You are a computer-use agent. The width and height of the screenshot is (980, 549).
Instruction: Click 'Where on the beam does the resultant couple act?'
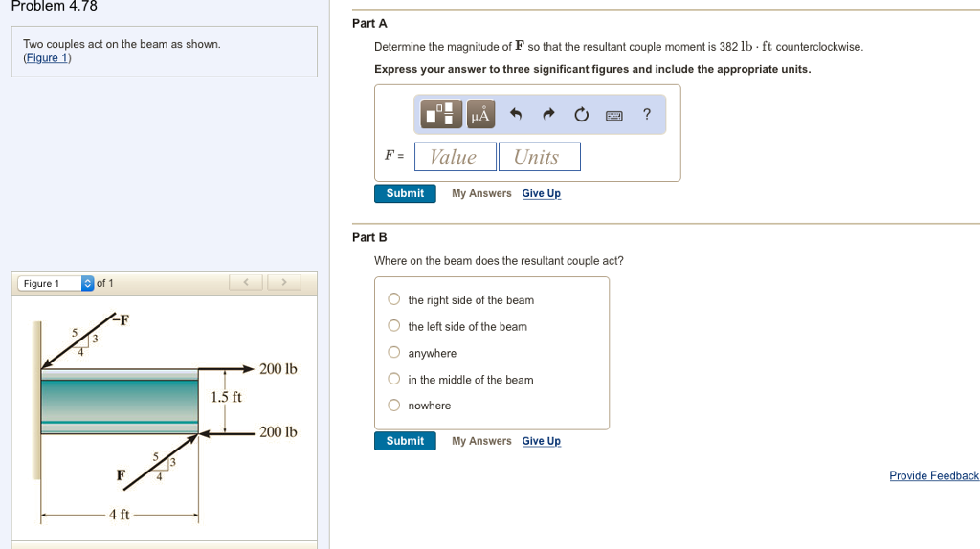499,261
